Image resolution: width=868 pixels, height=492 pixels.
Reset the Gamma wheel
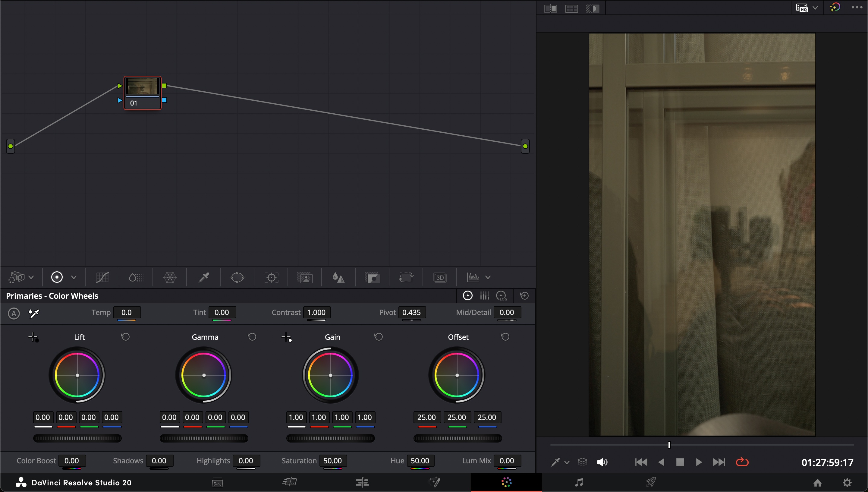point(252,337)
